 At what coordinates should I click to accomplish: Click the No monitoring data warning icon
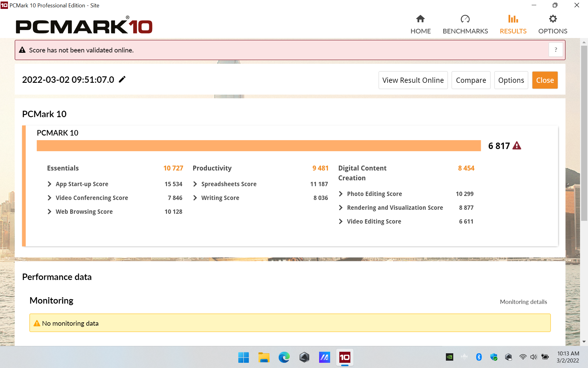pos(37,323)
